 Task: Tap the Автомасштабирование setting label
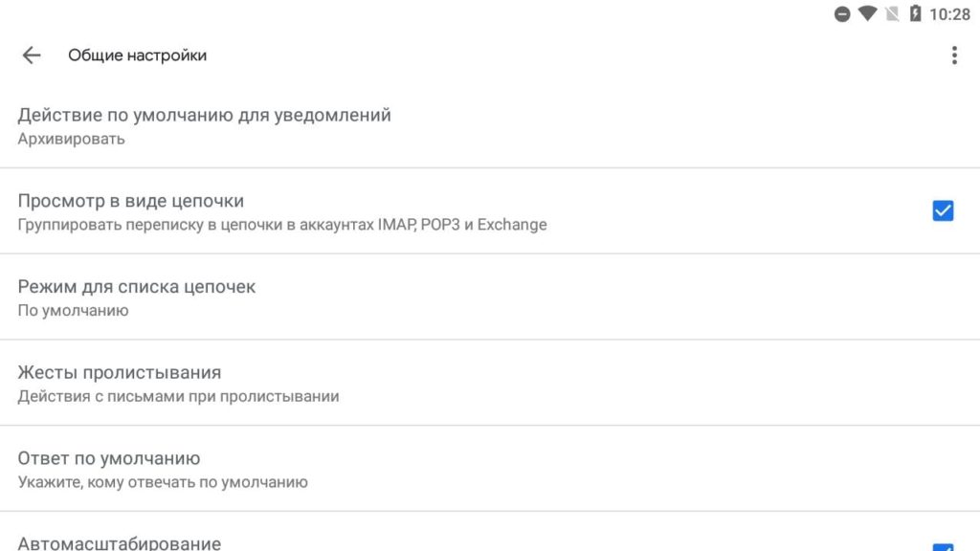tap(120, 543)
